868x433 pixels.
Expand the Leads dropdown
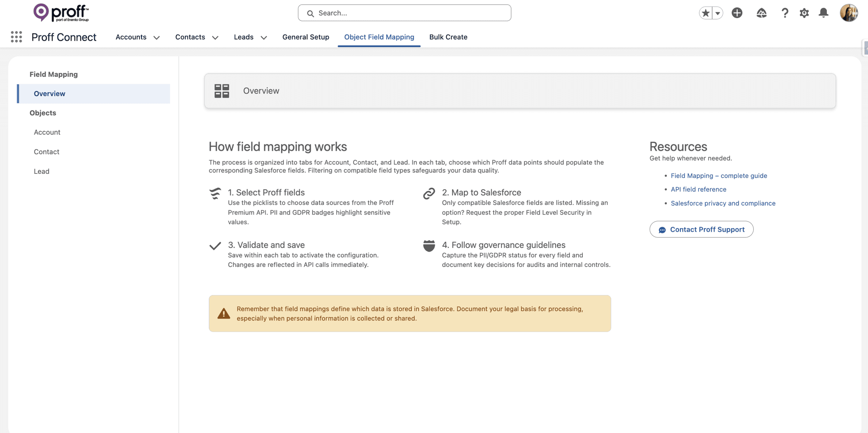pos(264,38)
